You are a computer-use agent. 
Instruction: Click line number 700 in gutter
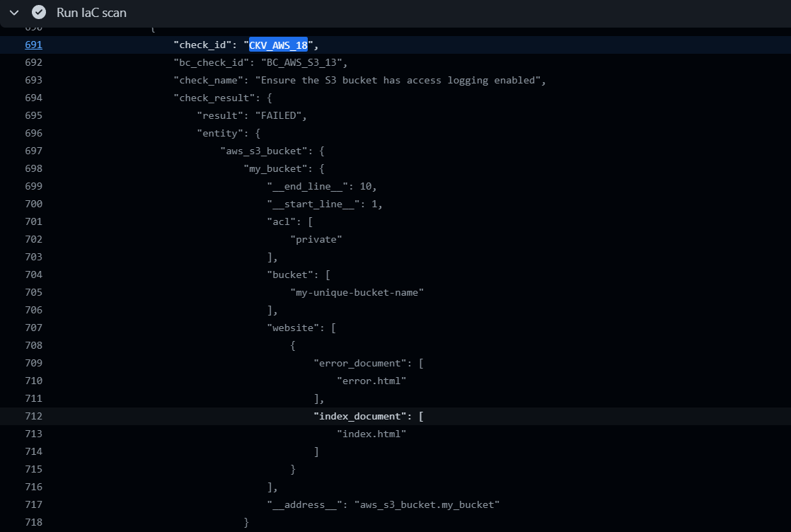click(33, 204)
